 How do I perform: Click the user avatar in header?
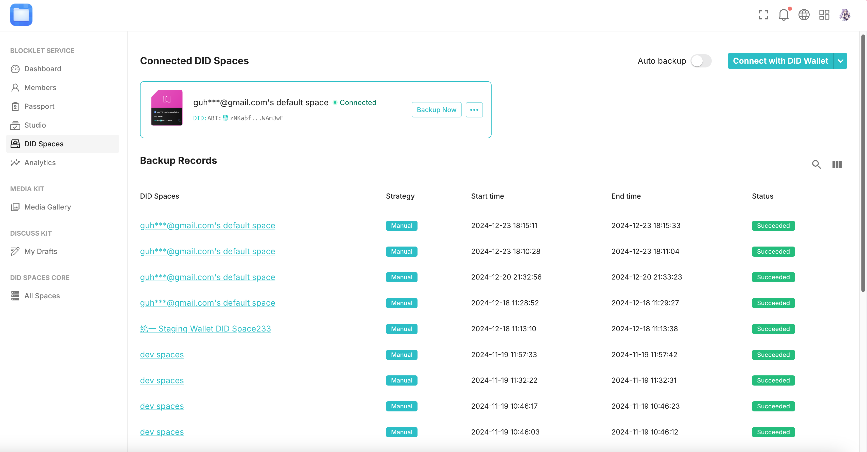pos(844,15)
